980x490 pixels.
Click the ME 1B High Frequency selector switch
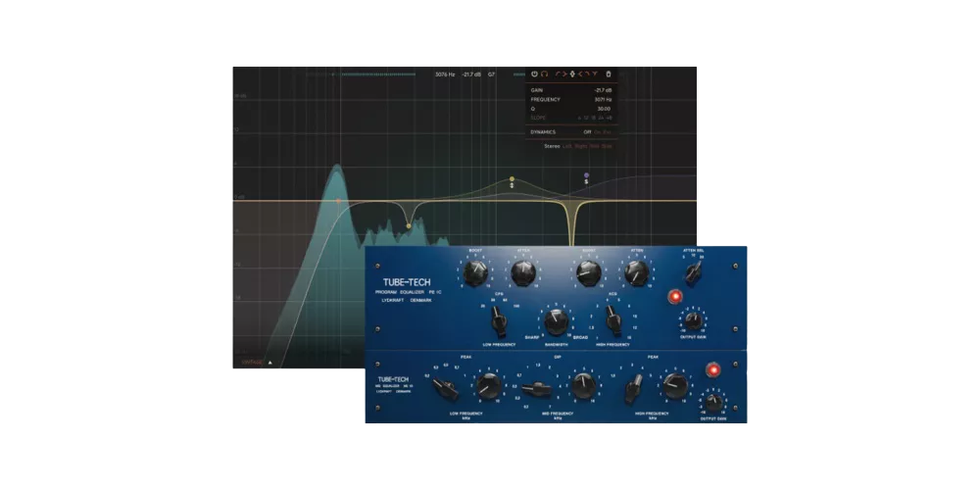[x=634, y=388]
